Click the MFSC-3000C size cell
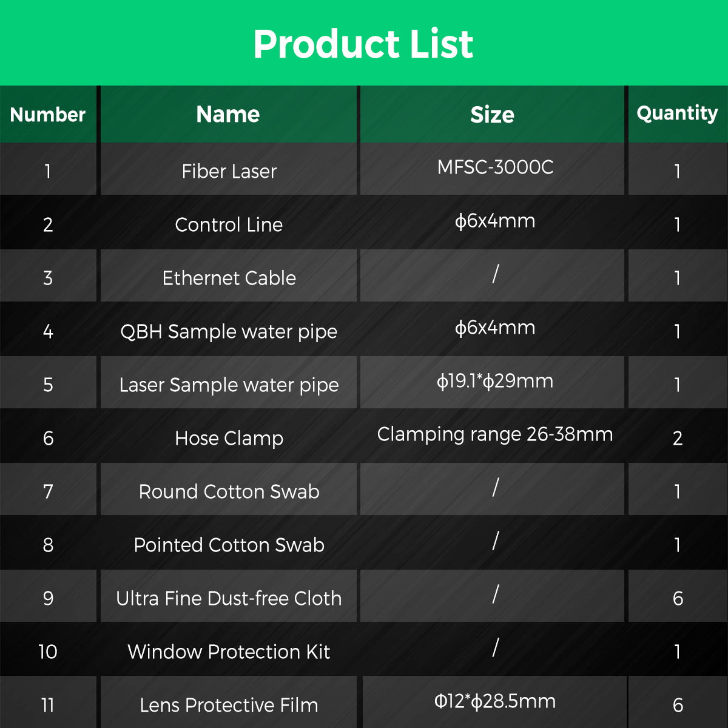This screenshot has height=728, width=728. coord(495,167)
